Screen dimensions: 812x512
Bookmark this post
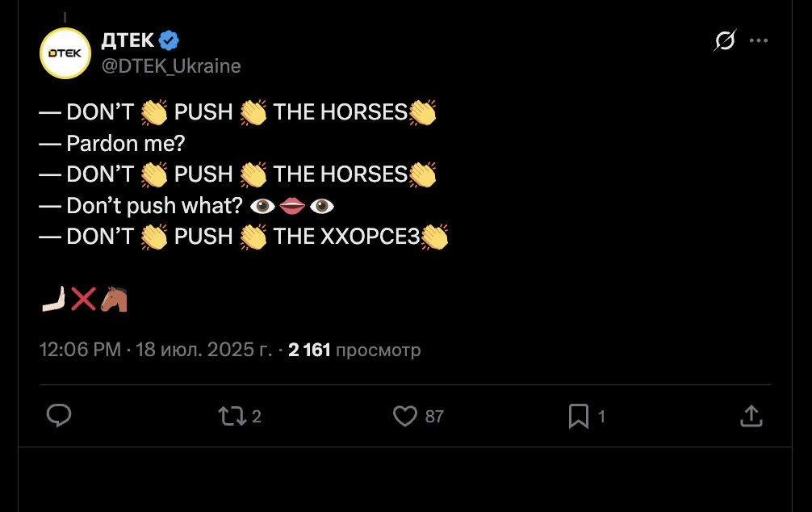tap(578, 416)
